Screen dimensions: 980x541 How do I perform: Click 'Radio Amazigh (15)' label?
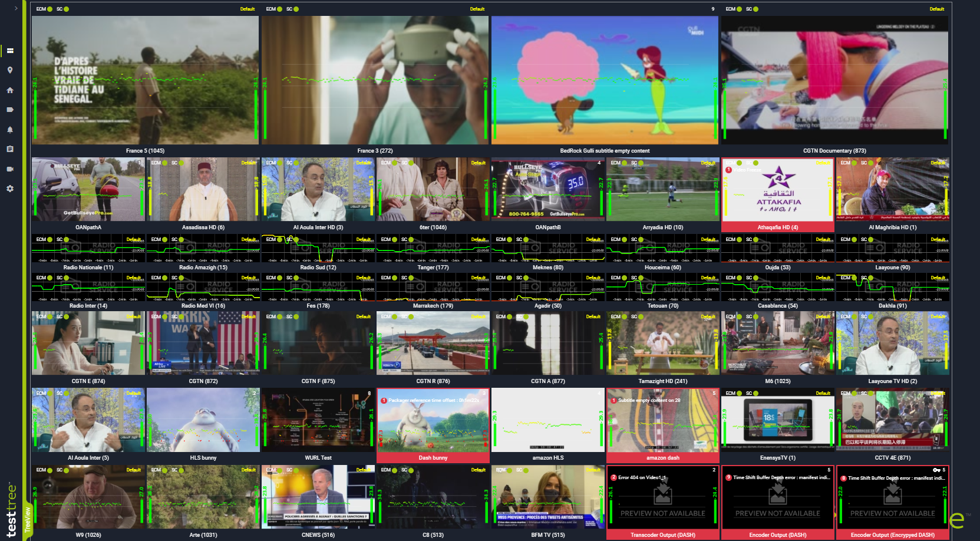[203, 268]
